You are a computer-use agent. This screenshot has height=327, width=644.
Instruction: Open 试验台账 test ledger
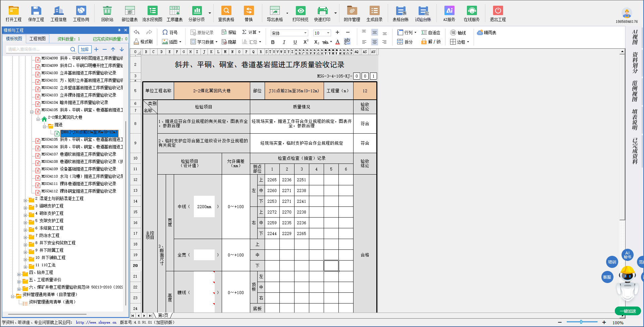click(423, 14)
